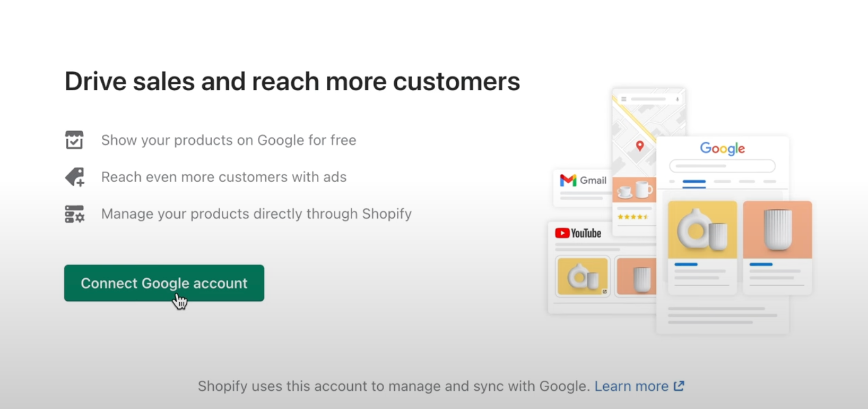Screen dimensions: 868x409
Task: Click the storefront checkmark icon
Action: pos(74,140)
